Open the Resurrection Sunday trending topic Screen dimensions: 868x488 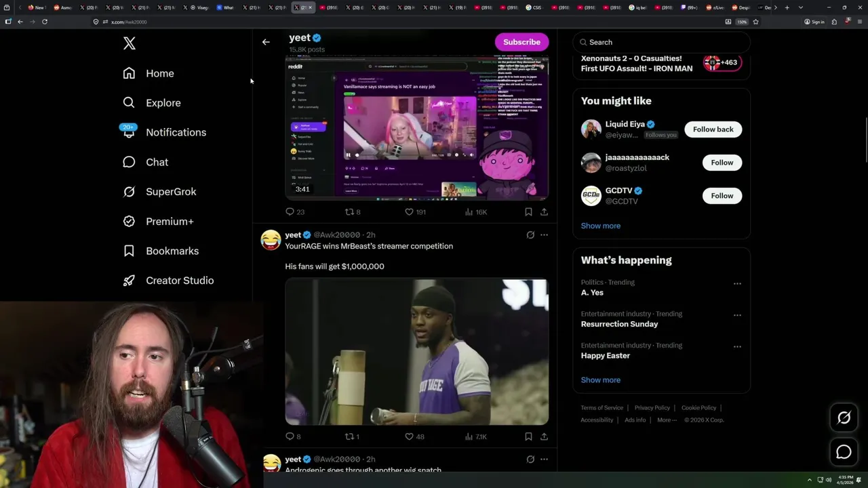tap(619, 324)
